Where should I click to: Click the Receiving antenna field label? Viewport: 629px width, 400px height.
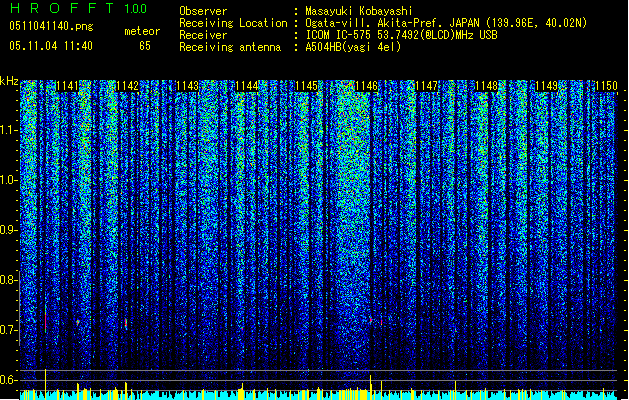coord(230,47)
